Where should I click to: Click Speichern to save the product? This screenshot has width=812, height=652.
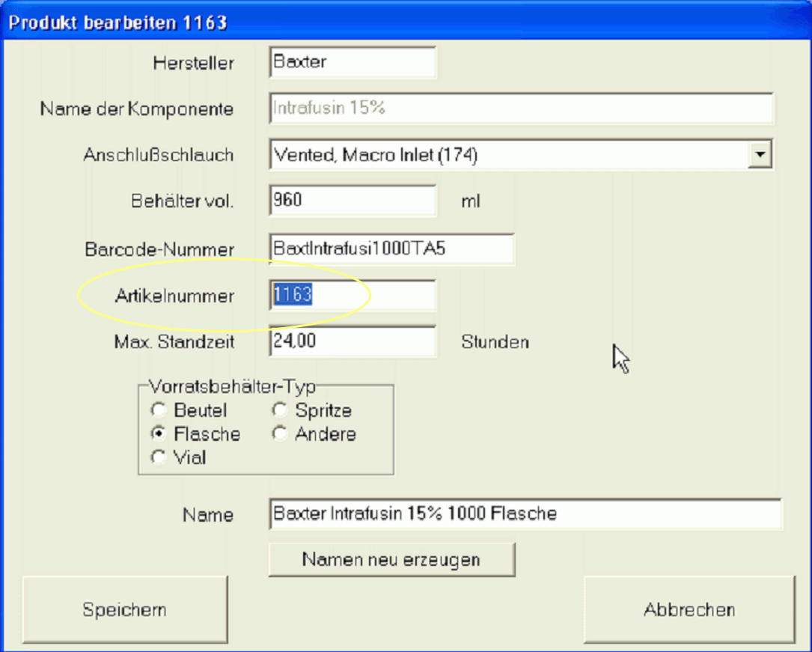[125, 609]
